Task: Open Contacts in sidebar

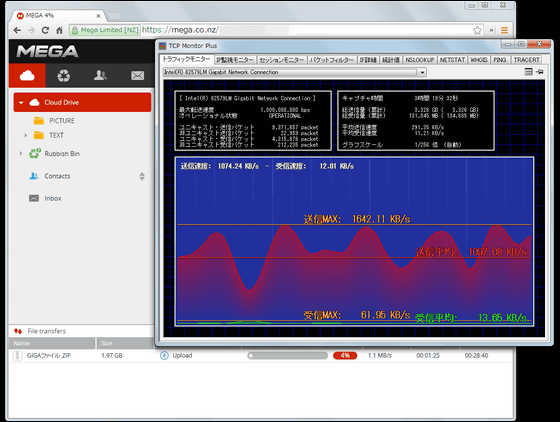Action: (x=57, y=176)
